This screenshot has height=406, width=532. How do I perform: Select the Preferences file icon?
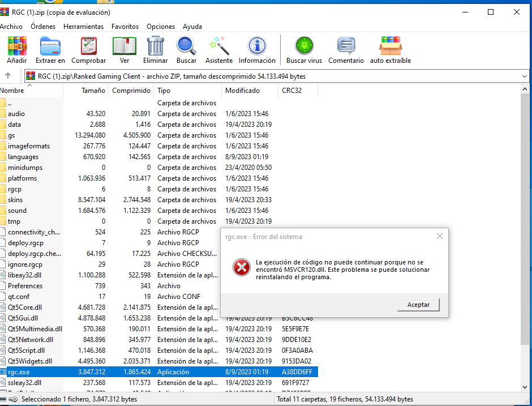[3, 286]
